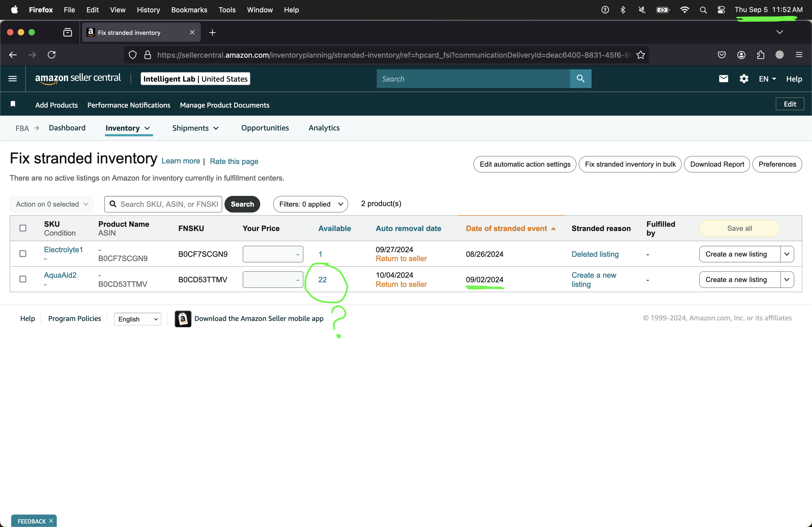Click the search magnifier button in header

coord(580,79)
